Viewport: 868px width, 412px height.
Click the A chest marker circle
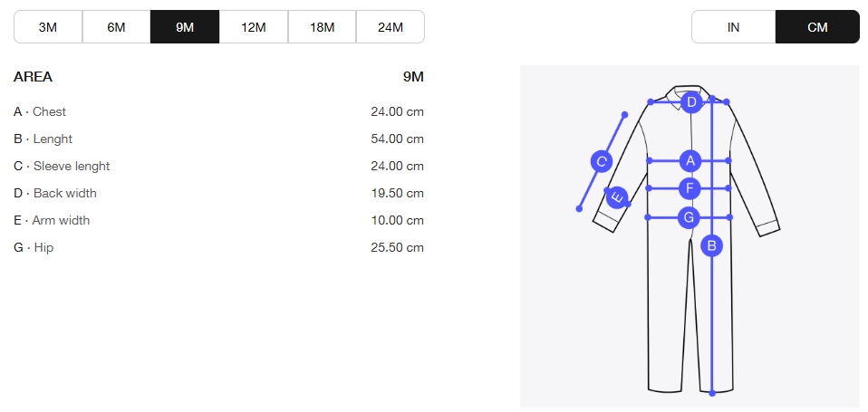tap(690, 161)
